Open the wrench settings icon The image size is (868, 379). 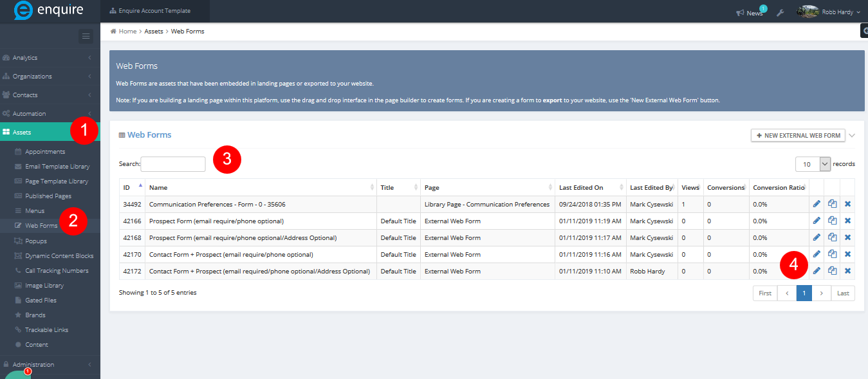[780, 12]
